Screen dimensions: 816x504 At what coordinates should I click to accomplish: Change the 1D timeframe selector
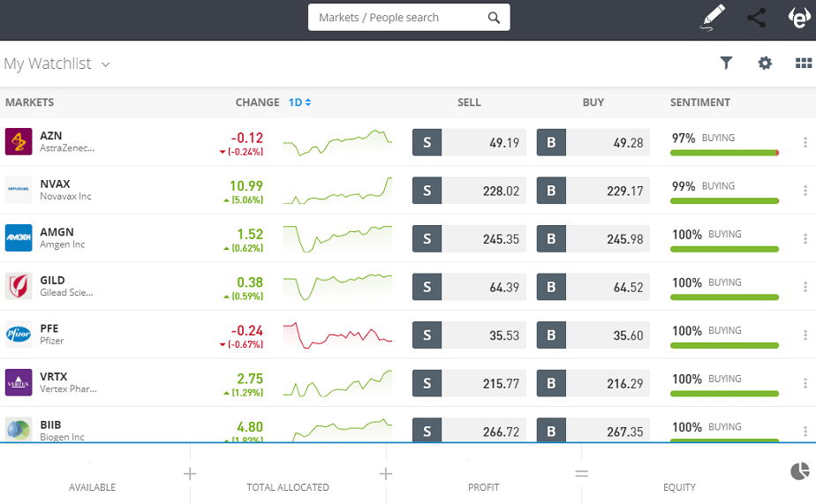click(x=299, y=102)
